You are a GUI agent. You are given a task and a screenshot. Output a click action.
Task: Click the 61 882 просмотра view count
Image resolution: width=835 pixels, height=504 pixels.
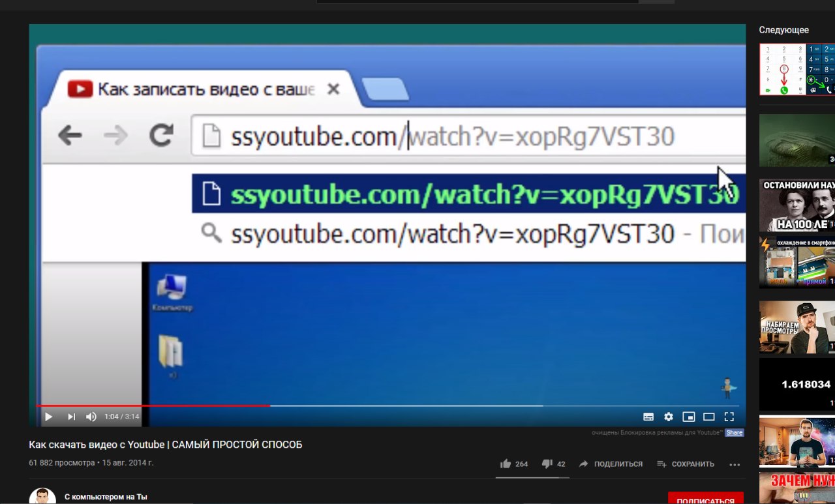(x=62, y=463)
